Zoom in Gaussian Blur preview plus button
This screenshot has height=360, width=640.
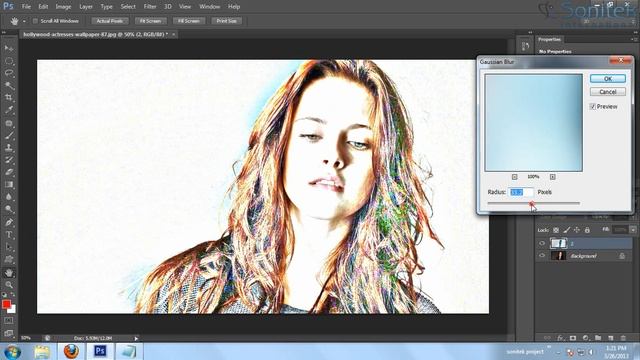[552, 177]
